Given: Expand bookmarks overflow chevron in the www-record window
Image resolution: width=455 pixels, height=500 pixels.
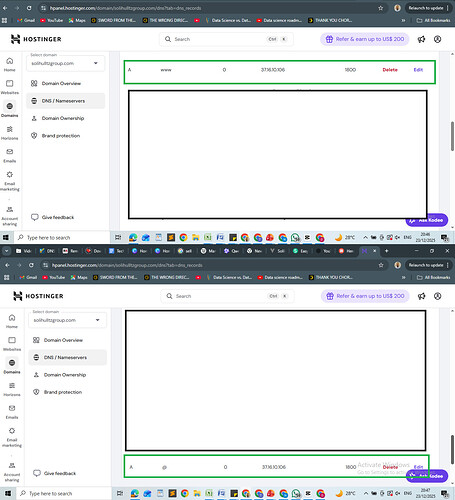Looking at the screenshot, I should point(403,20).
